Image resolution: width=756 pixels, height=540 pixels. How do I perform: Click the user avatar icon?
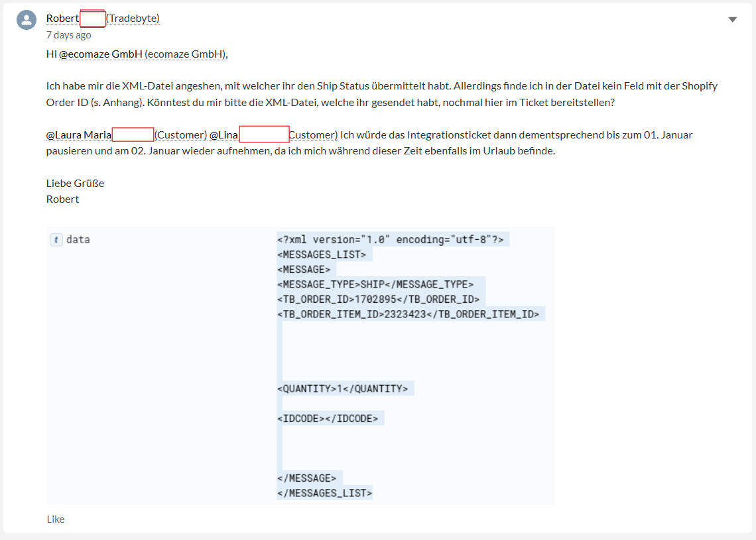tap(27, 21)
